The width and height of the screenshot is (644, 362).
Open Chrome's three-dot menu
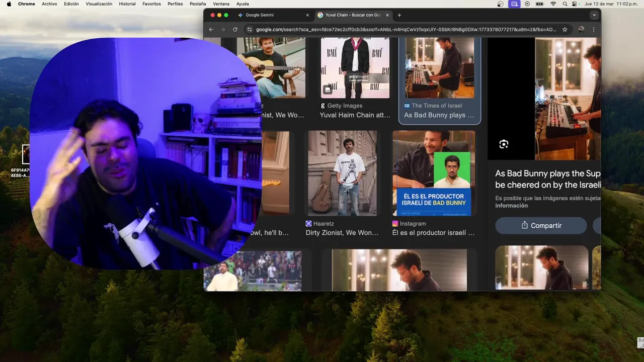click(593, 30)
